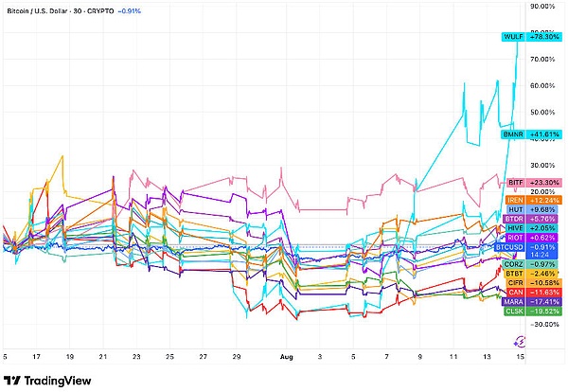
Task: Click the -30.00% price scale label
Action: [x=544, y=324]
